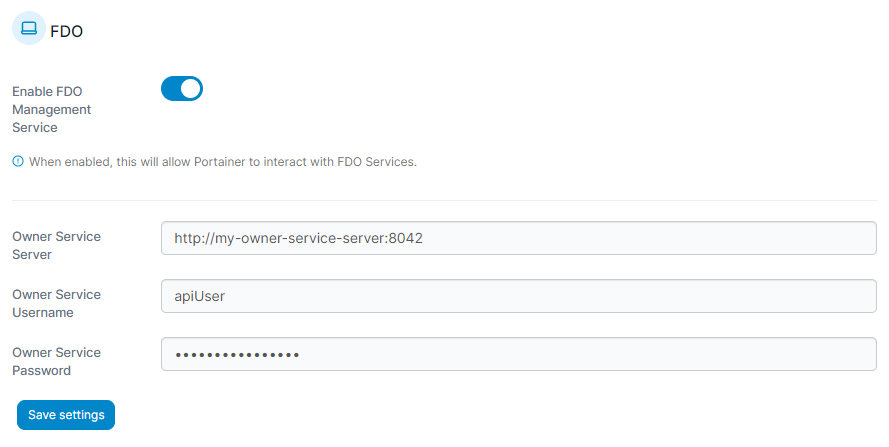Screen dimensions: 889x447
Task: Click the apiUser text value
Action: (200, 296)
